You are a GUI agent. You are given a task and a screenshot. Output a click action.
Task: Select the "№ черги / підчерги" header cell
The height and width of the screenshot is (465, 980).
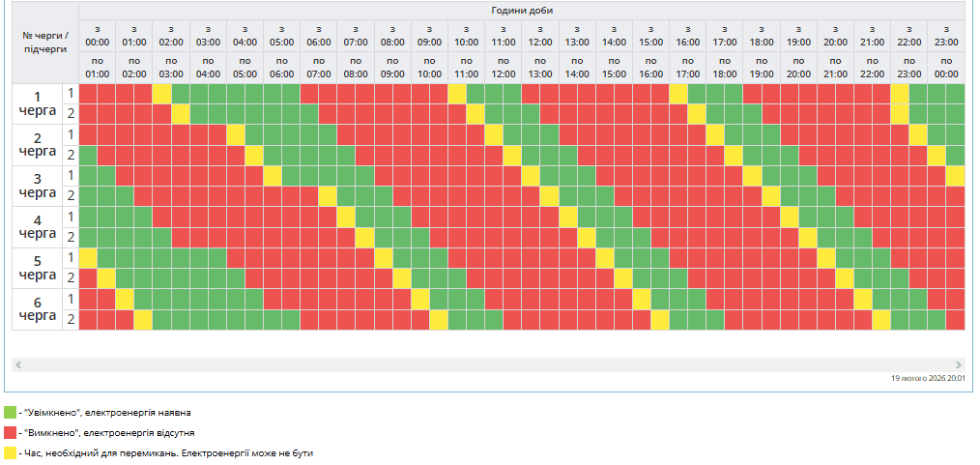tap(45, 43)
